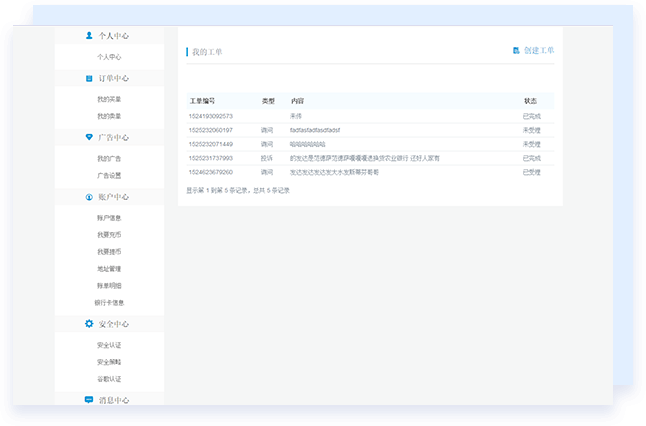Go to 我的广告 page
Image resolution: width=646 pixels, height=426 pixels.
pyautogui.click(x=109, y=159)
